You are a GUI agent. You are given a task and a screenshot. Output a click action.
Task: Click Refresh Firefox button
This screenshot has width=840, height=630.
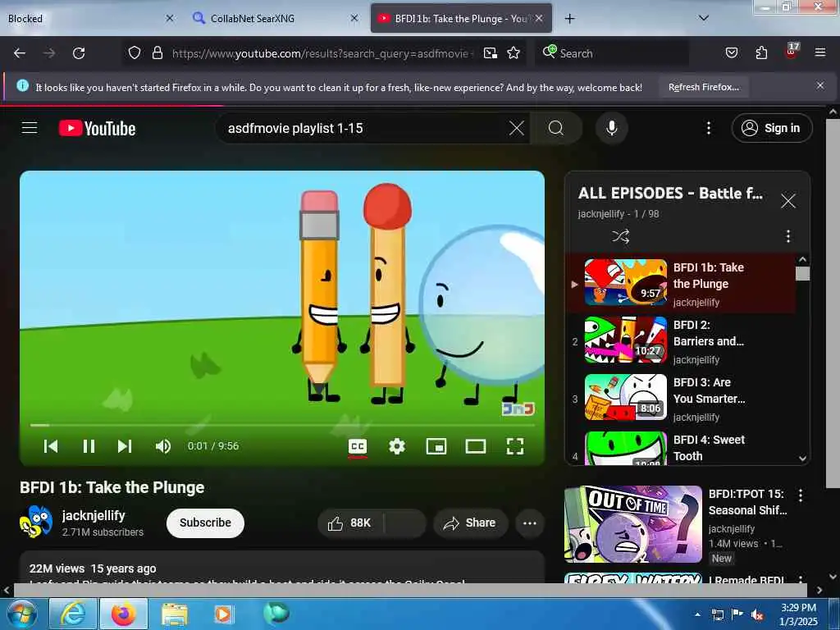[703, 87]
